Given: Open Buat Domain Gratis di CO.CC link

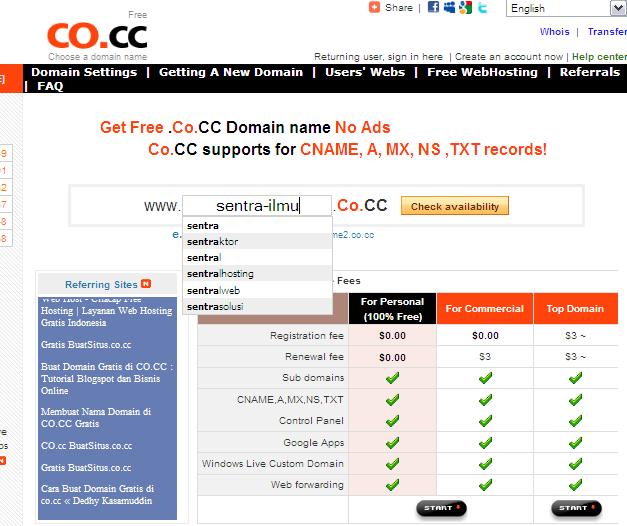Looking at the screenshot, I should click(107, 378).
